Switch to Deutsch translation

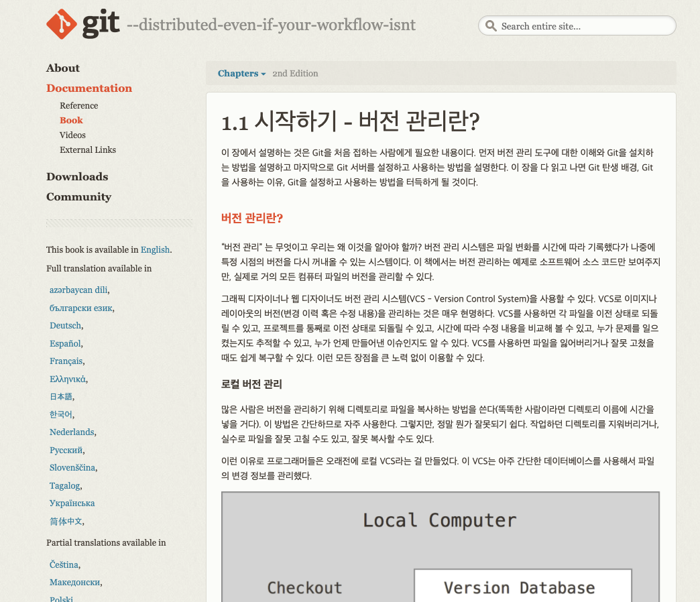click(x=66, y=325)
